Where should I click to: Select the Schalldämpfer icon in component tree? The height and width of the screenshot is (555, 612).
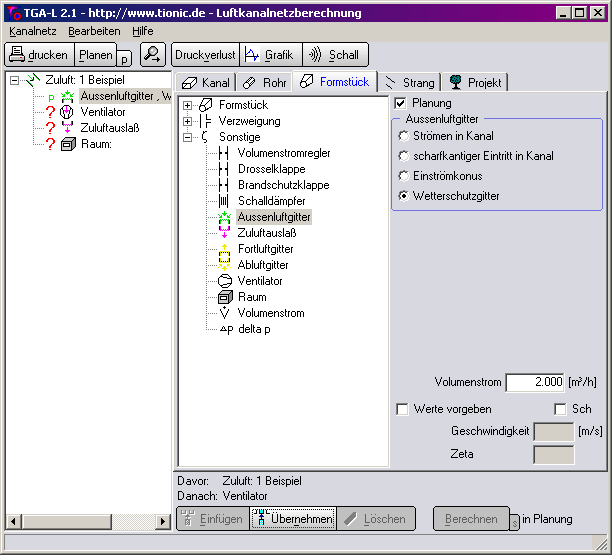tap(224, 201)
